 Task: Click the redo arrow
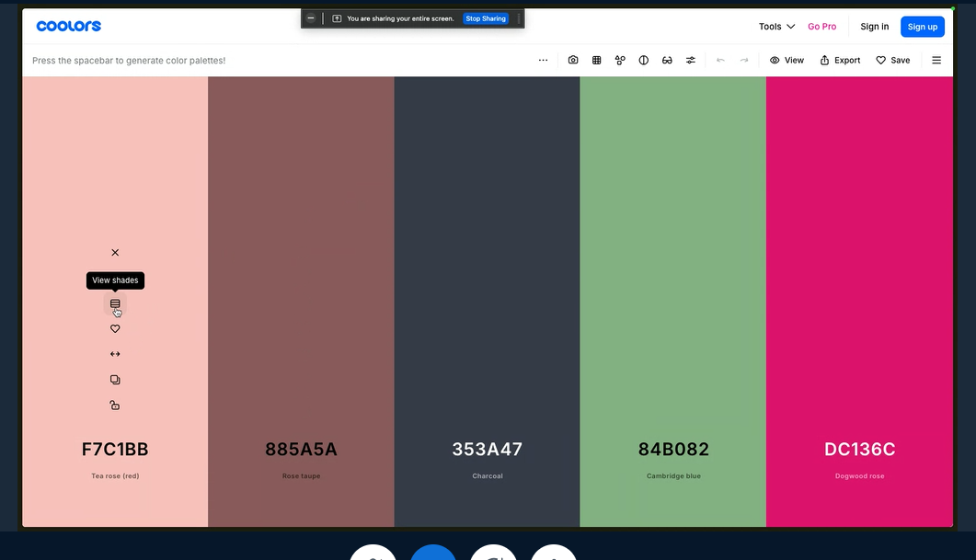click(744, 61)
